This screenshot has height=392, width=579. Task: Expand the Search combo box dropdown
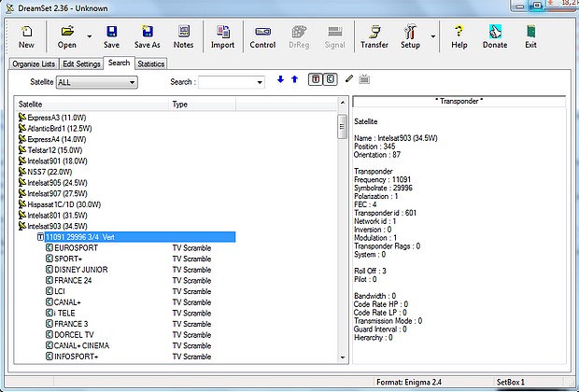(x=259, y=82)
